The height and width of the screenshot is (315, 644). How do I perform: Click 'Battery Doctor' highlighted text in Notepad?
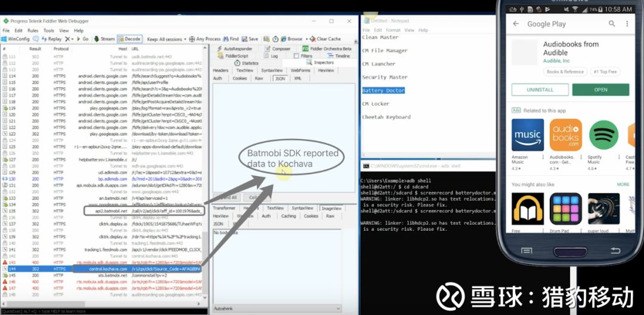point(383,90)
